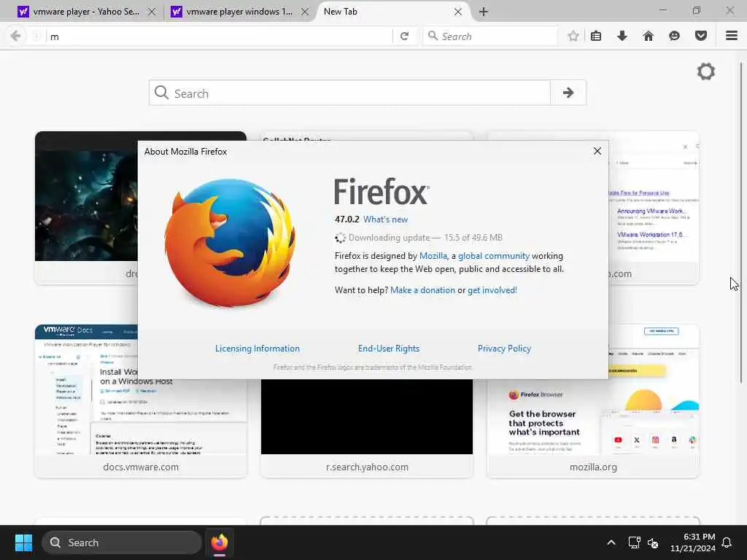Reload the current page

point(404,36)
